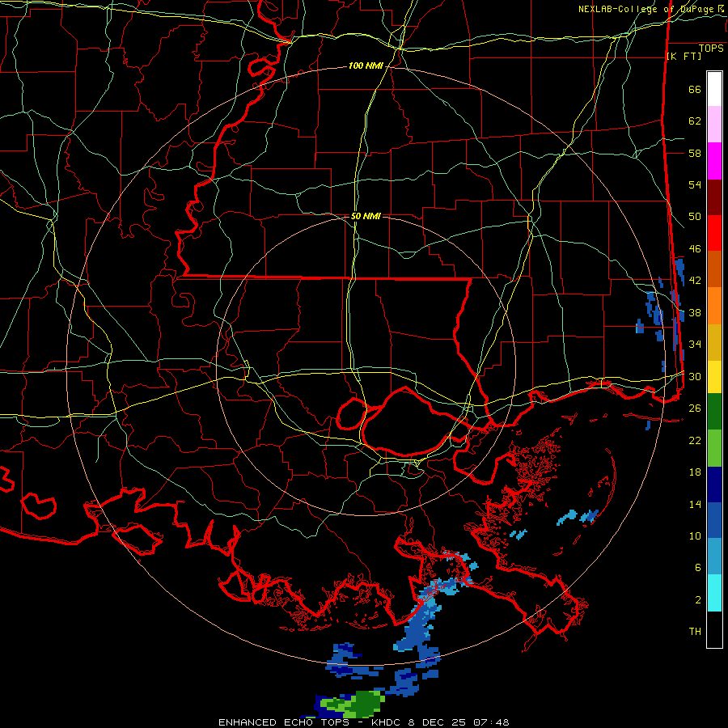Pick the navy blue legend swatch
Image resolution: width=728 pixels, height=728 pixels.
[714, 485]
